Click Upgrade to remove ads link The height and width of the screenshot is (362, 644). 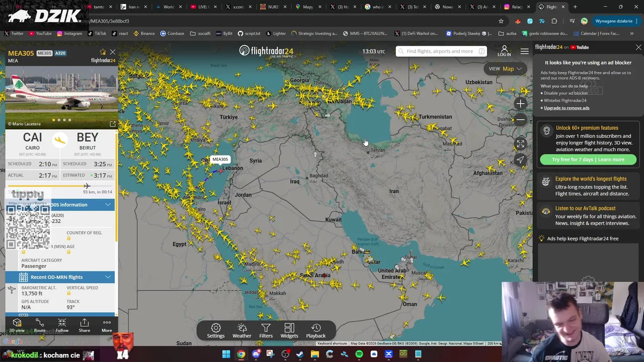pyautogui.click(x=566, y=108)
